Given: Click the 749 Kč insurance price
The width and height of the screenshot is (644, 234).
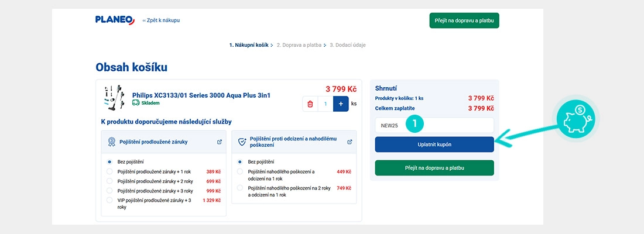Looking at the screenshot, I should pos(344,188).
